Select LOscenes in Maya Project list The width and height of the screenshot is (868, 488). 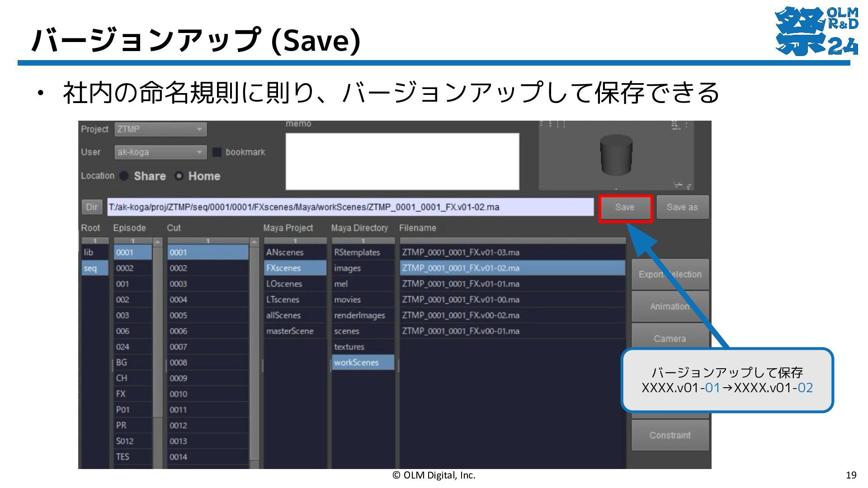[295, 284]
